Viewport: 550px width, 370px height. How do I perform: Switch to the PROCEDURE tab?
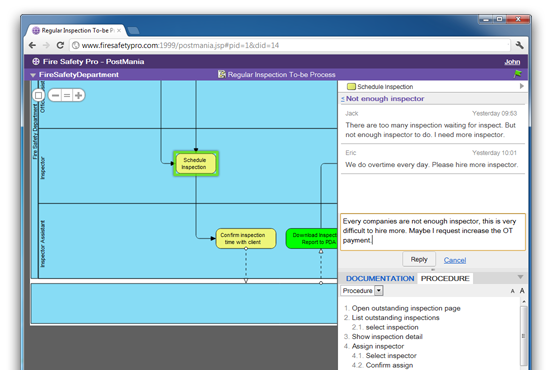pos(445,278)
